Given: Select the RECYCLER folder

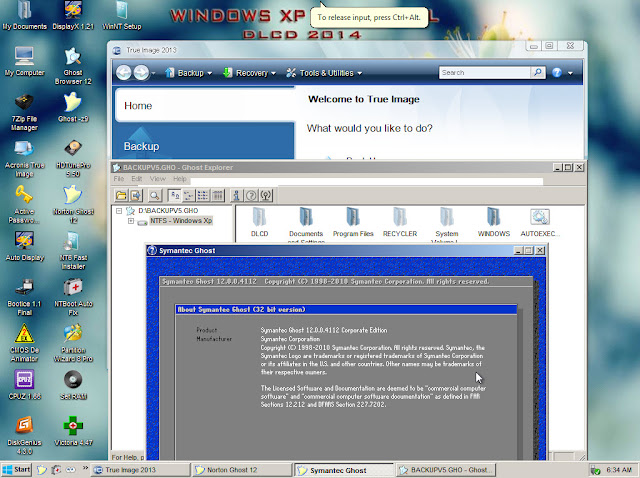Looking at the screenshot, I should (x=400, y=222).
